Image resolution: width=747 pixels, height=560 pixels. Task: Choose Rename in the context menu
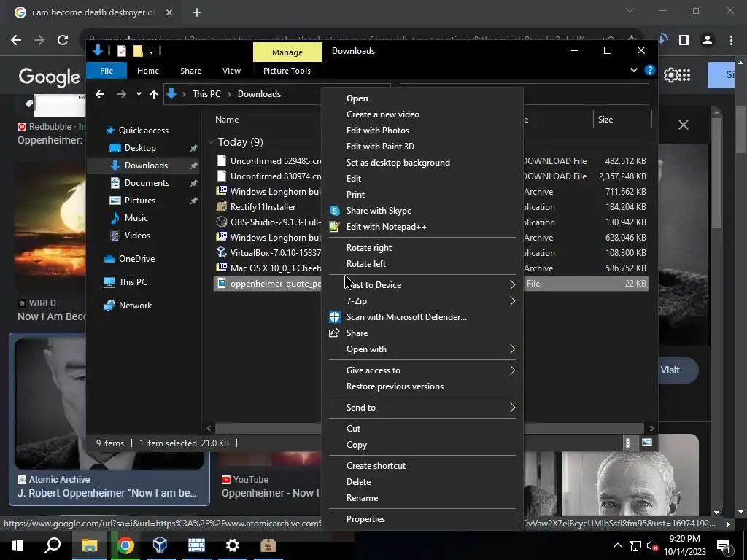pos(362,498)
